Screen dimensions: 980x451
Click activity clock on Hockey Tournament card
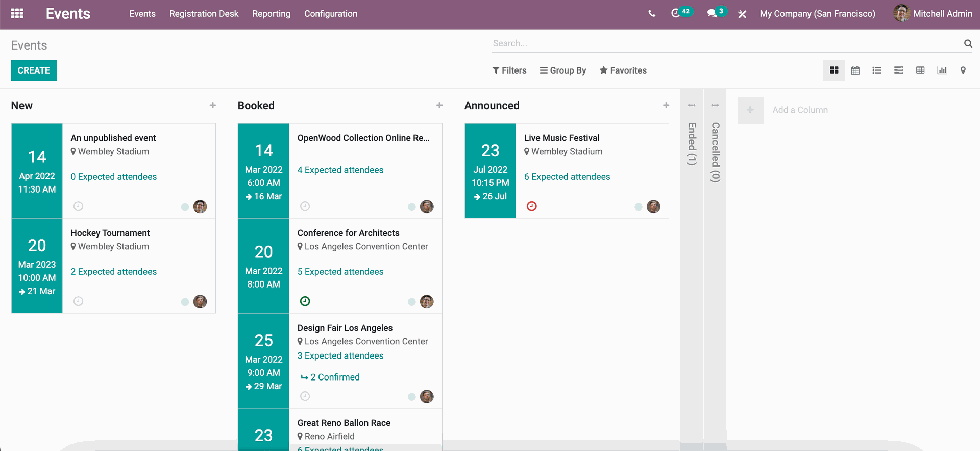tap(78, 301)
